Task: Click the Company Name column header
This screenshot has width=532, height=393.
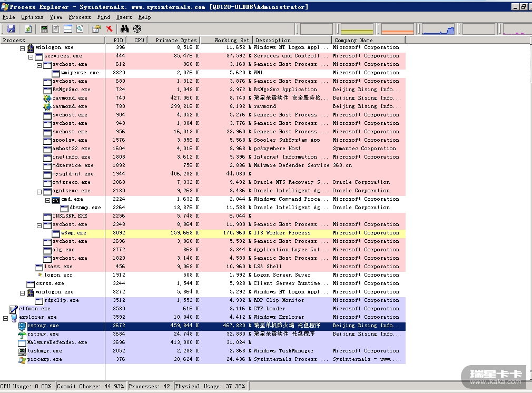Action: coord(353,40)
